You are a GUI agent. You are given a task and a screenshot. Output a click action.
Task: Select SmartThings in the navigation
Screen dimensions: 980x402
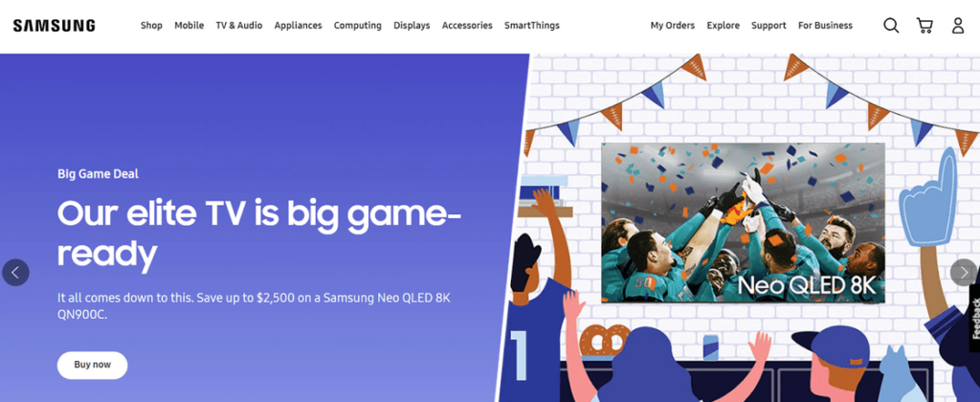click(532, 26)
